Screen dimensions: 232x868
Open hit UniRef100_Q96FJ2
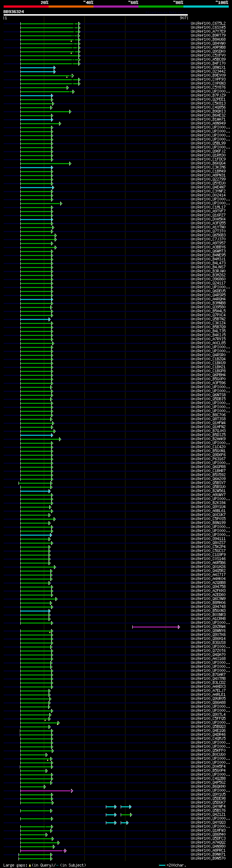(x=208, y=151)
